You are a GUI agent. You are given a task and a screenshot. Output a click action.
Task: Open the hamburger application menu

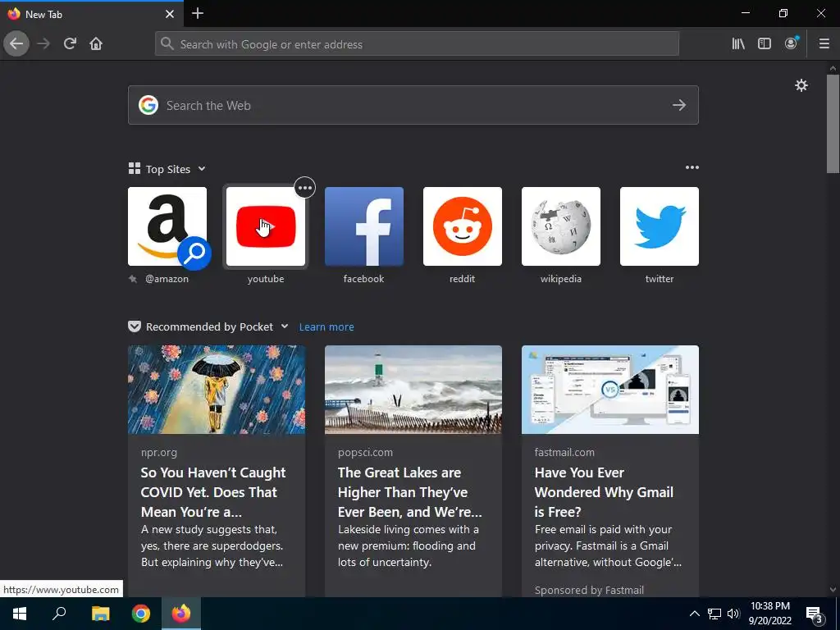(x=824, y=44)
